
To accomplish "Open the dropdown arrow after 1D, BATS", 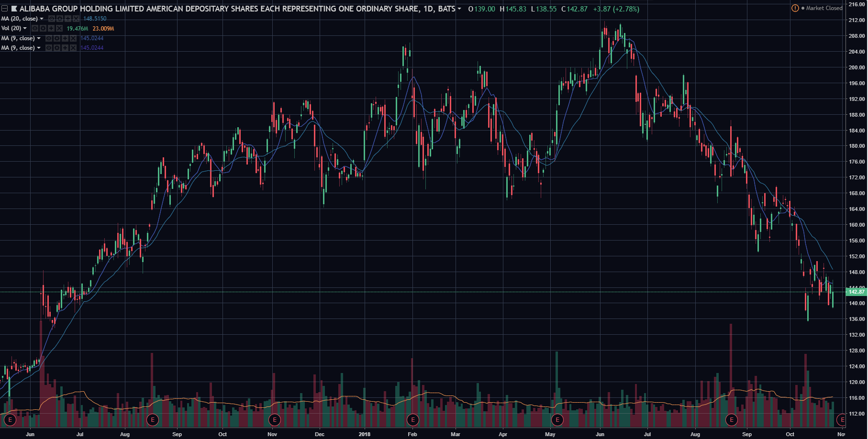I will [459, 9].
